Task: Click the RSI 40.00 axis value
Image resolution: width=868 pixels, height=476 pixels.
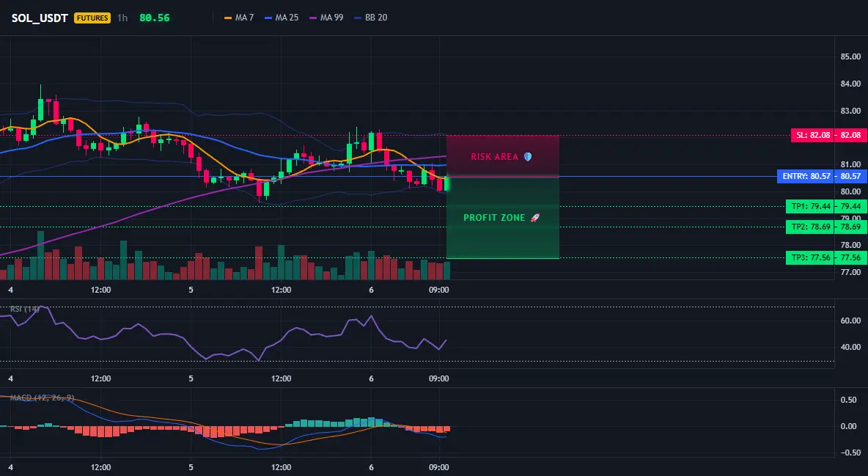Action: coord(850,347)
